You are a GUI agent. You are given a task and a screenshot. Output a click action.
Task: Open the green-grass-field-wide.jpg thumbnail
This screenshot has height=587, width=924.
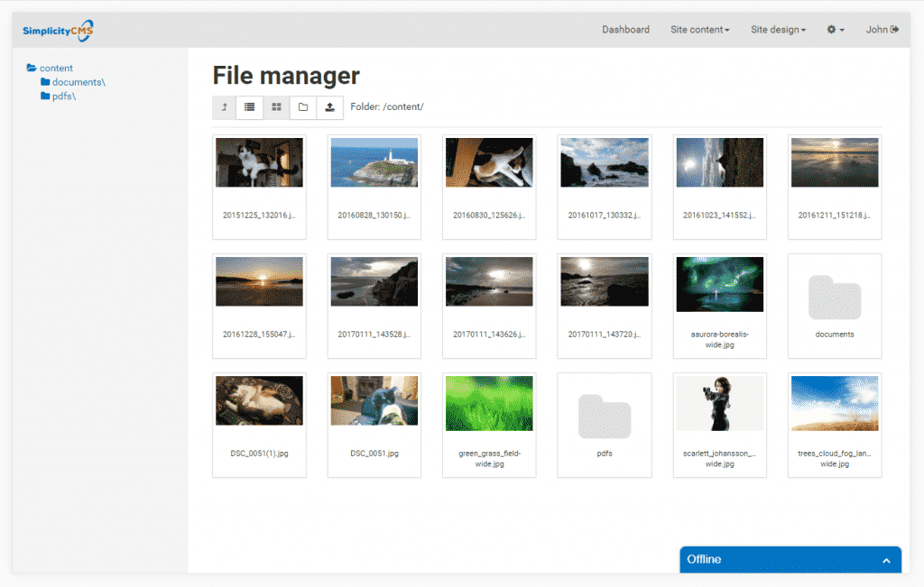pos(489,403)
